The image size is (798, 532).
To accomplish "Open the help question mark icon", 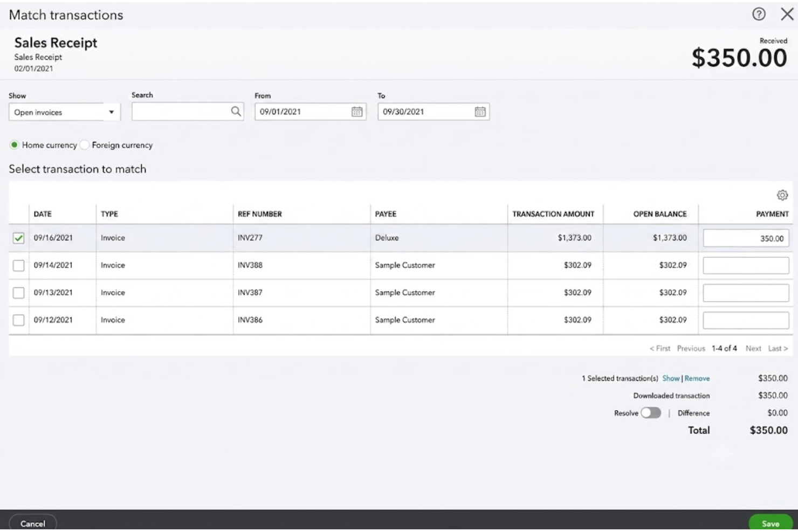I will pyautogui.click(x=759, y=15).
